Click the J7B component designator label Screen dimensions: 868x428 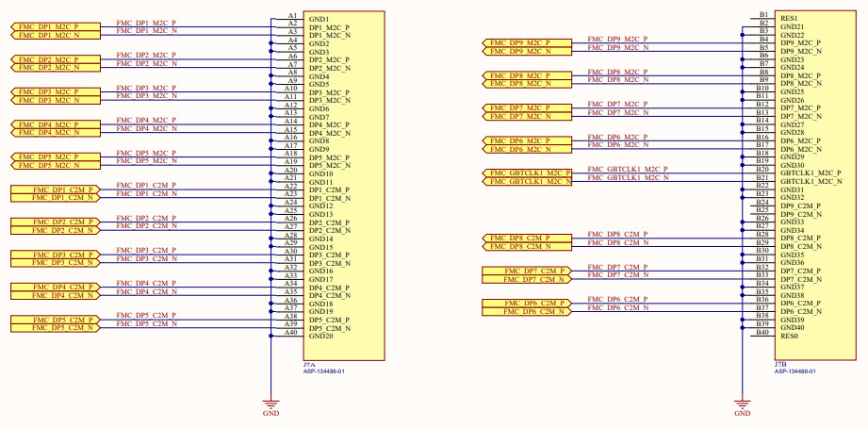779,364
